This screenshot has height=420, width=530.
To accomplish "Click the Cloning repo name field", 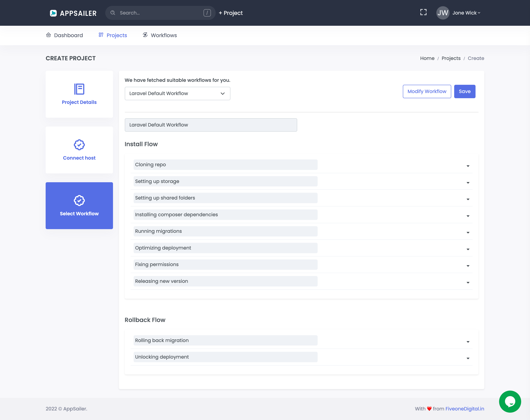I will [225, 165].
